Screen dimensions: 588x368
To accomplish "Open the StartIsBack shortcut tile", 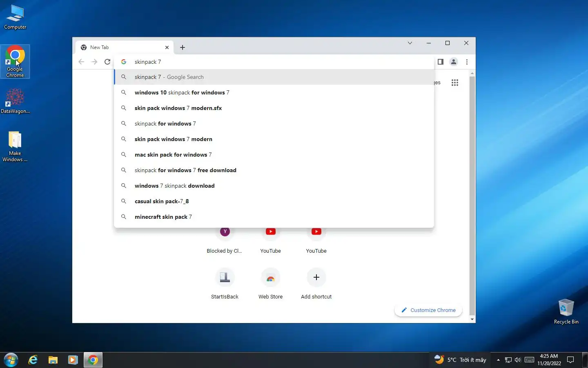I will [x=225, y=284].
